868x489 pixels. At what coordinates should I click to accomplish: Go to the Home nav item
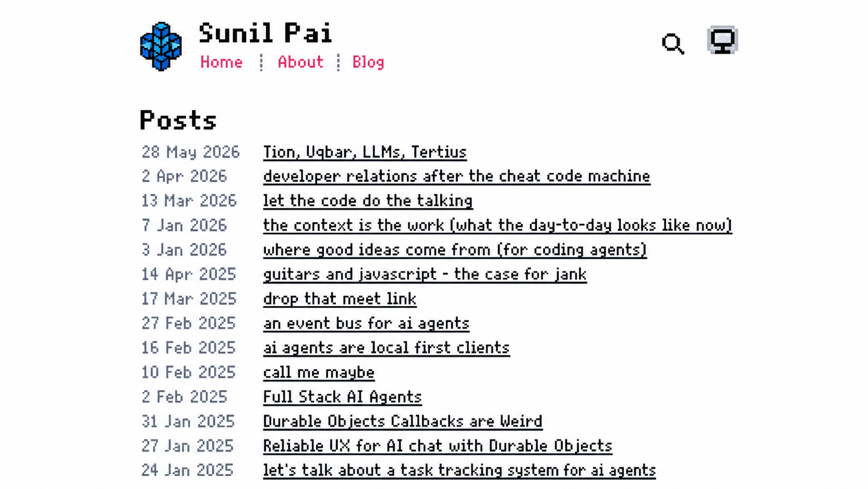(x=222, y=62)
